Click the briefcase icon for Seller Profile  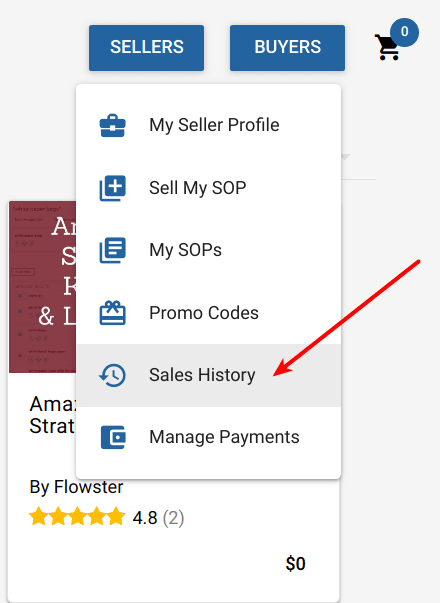tap(112, 125)
